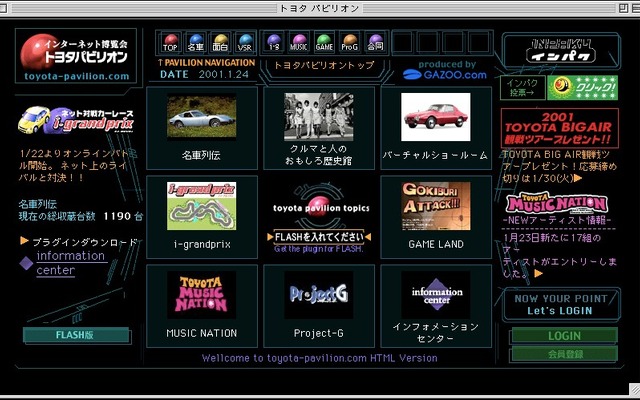The image size is (640, 400).
Task: Click the 1月23日新たに17組の artist text
Action: tap(559, 256)
